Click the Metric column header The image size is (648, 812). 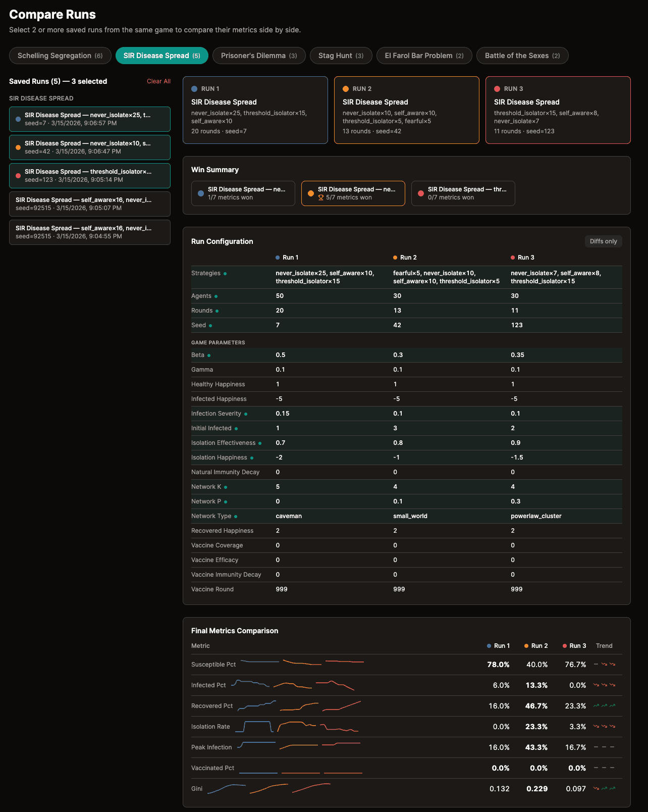[200, 646]
